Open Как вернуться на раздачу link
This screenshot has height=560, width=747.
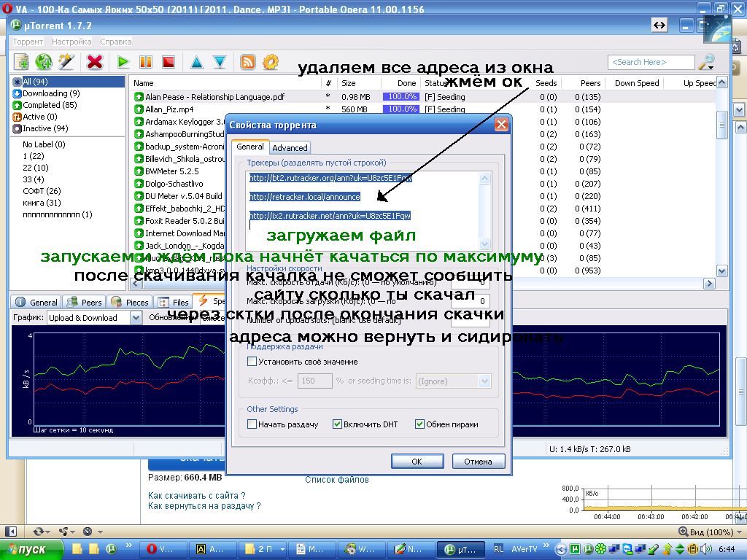coord(204,506)
